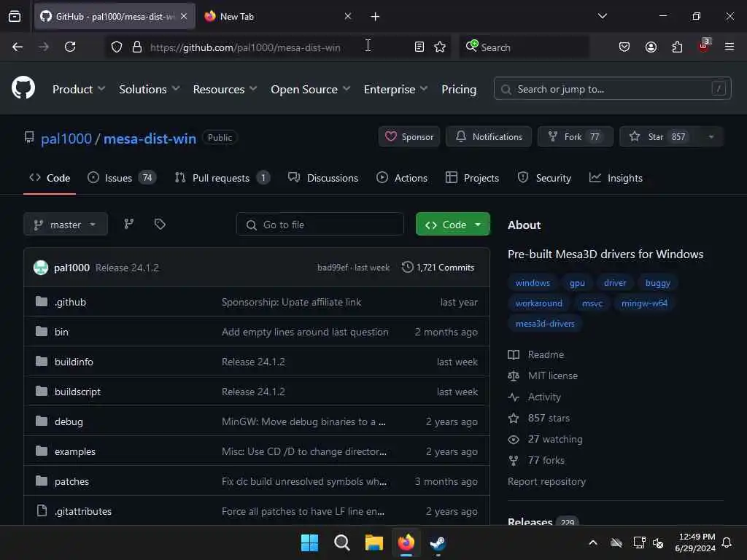Star the repository with Star button

pyautogui.click(x=659, y=136)
